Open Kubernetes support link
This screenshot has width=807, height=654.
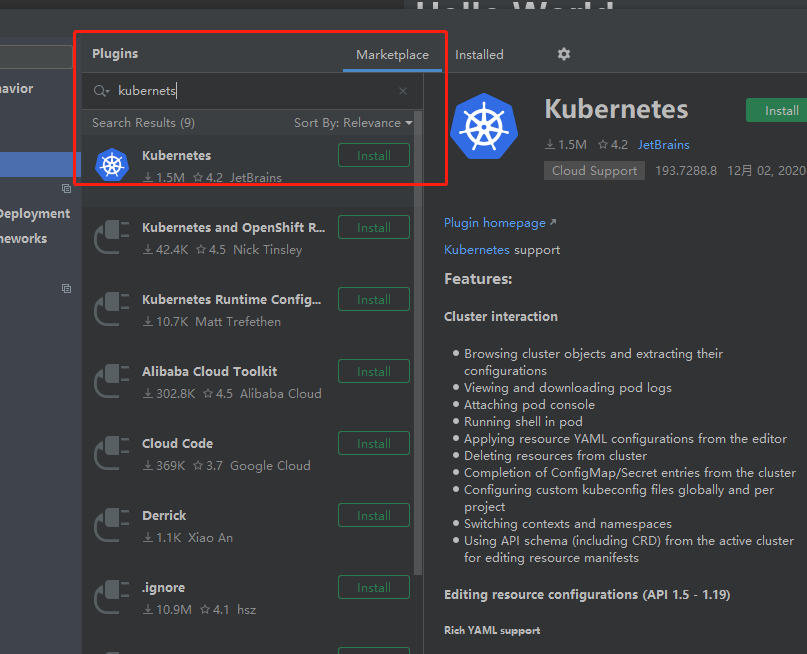477,250
